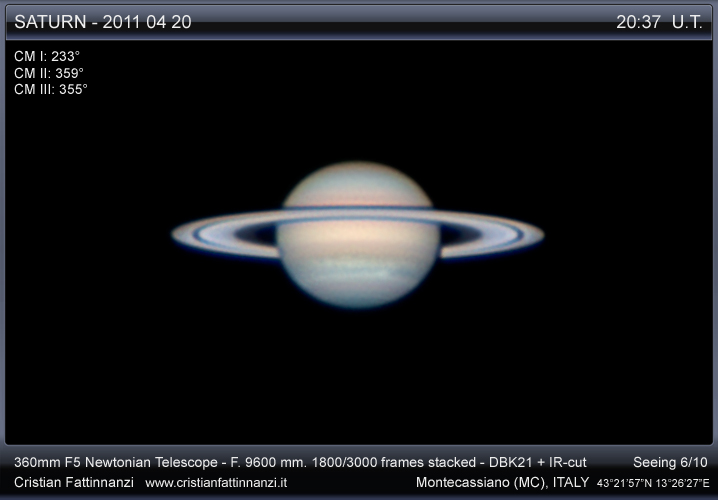Click the '360mm F5 Newtonian Telescope' caption line

coord(300,462)
